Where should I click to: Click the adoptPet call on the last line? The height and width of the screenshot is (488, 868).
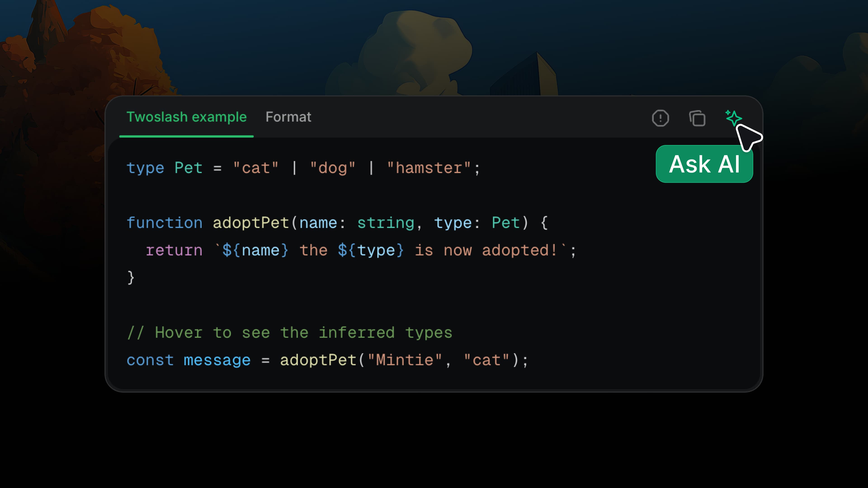point(318,360)
